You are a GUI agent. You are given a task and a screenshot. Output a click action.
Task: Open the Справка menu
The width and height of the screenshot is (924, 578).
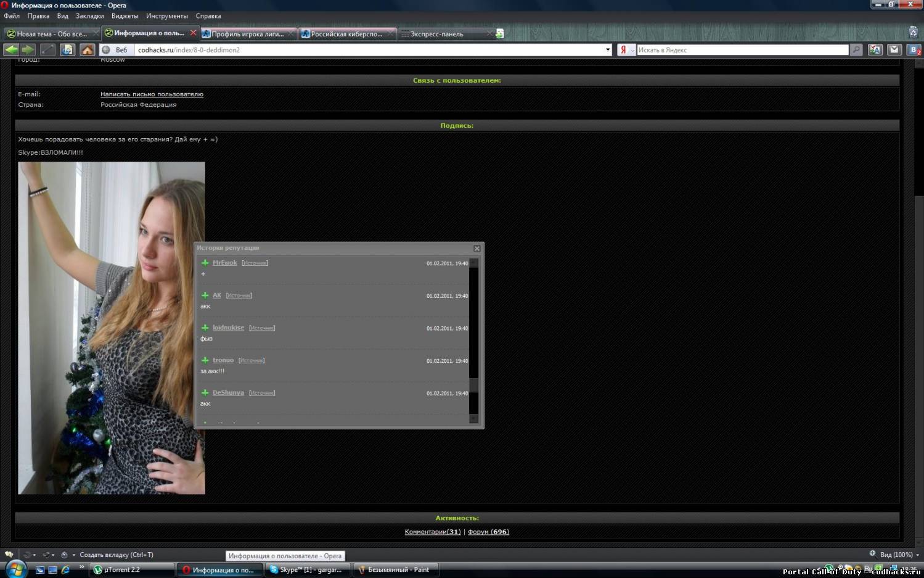point(208,16)
